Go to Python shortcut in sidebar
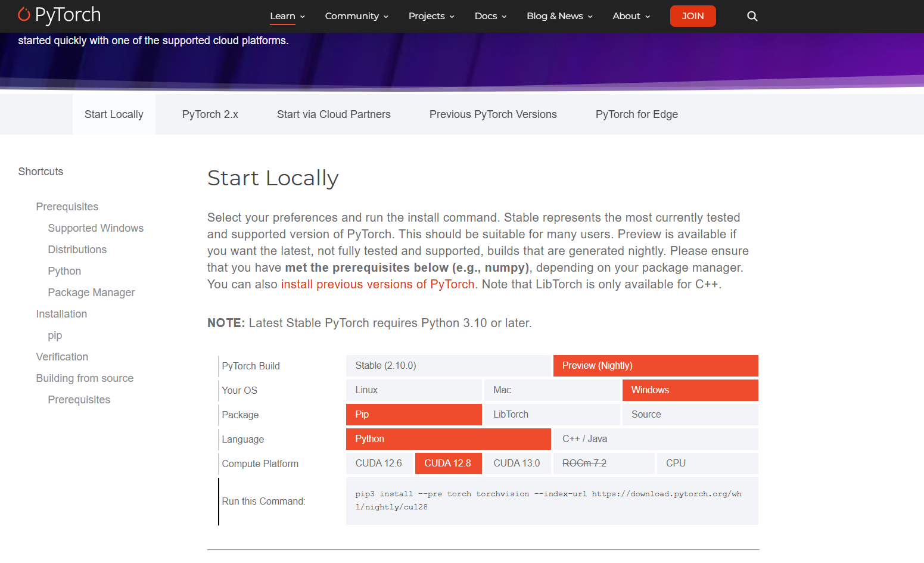The width and height of the screenshot is (924, 563). 64,271
